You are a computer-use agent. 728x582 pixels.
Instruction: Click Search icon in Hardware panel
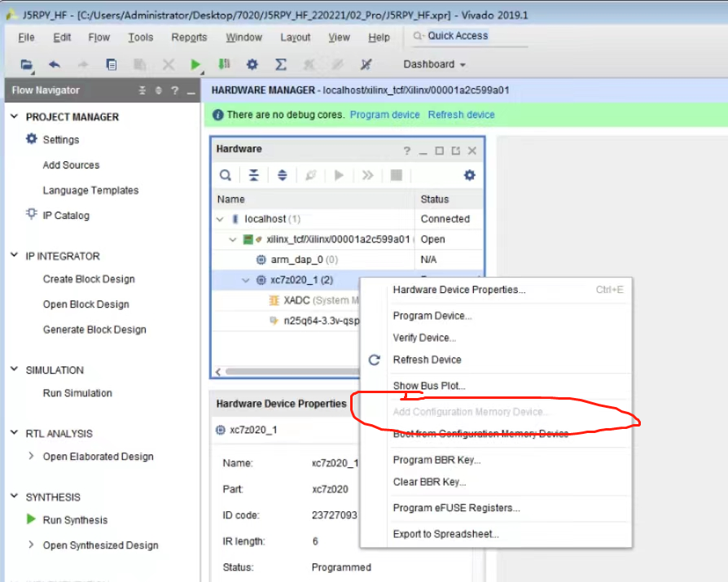tap(226, 176)
